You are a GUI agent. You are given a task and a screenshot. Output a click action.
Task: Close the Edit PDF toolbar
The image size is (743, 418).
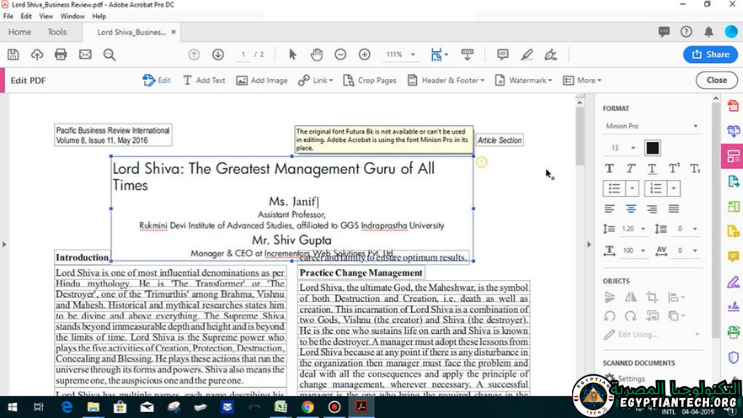coord(716,80)
